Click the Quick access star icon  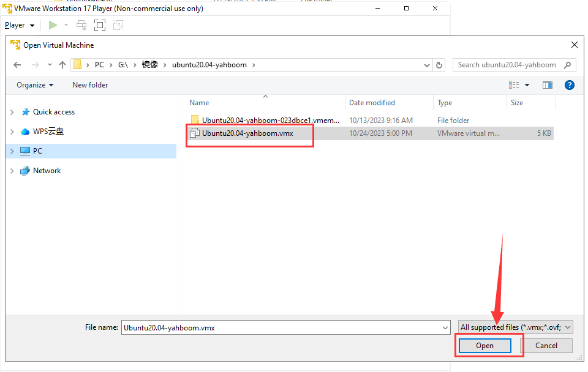(x=26, y=112)
